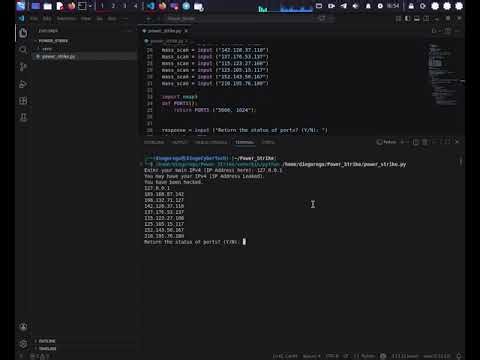
Task: Maximize the terminal panel size
Action: (x=448, y=142)
